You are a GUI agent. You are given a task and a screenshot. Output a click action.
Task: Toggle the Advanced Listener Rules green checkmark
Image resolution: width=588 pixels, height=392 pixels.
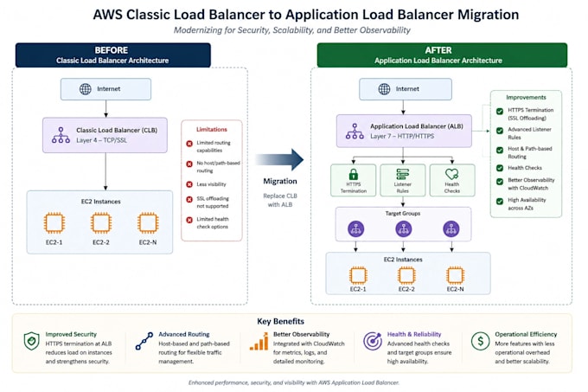pos(500,131)
